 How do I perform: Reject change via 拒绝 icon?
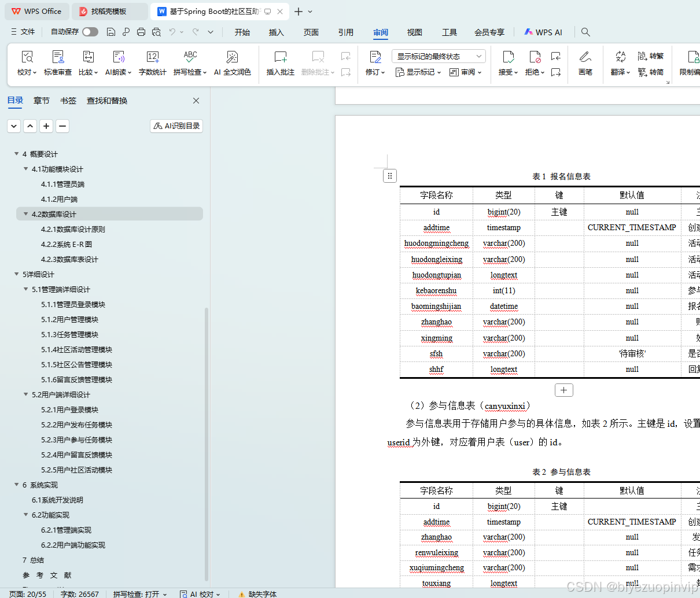click(x=535, y=57)
